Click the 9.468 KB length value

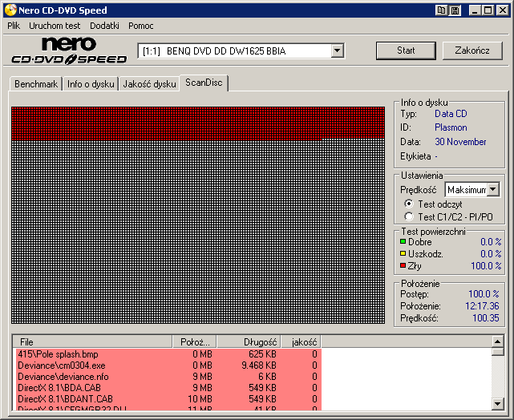tap(259, 365)
